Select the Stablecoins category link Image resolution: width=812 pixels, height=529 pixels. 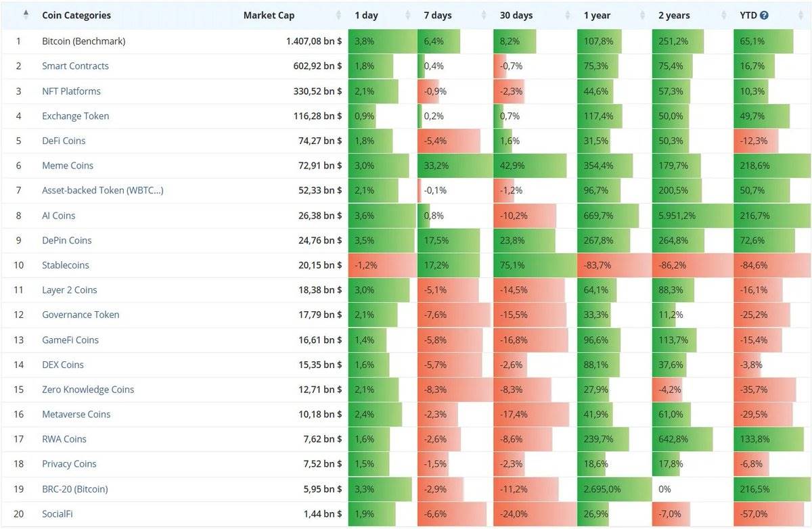coord(65,265)
